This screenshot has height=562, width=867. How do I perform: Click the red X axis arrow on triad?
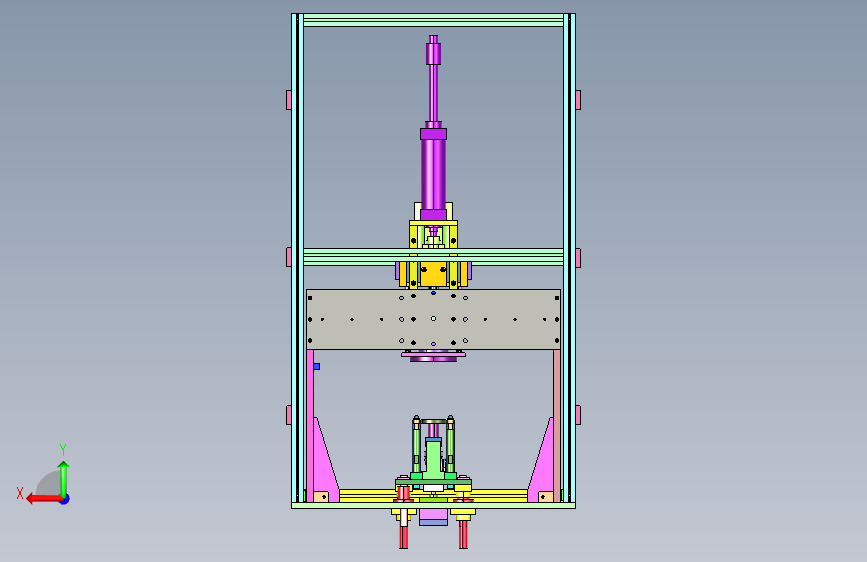point(43,499)
